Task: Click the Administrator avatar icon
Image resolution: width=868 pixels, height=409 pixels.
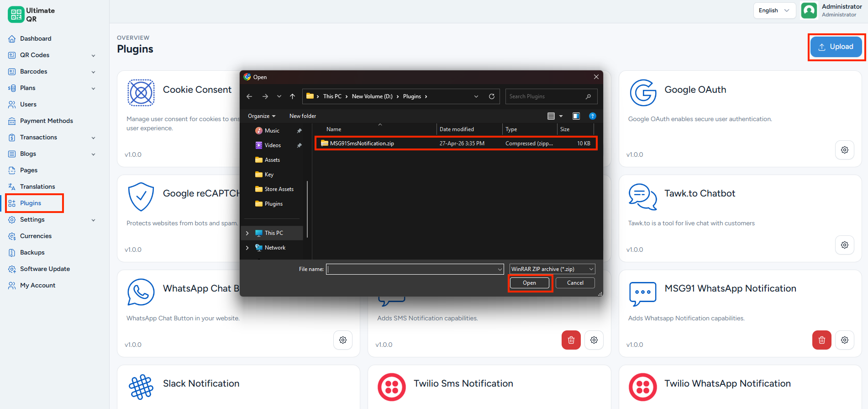Action: click(x=809, y=11)
